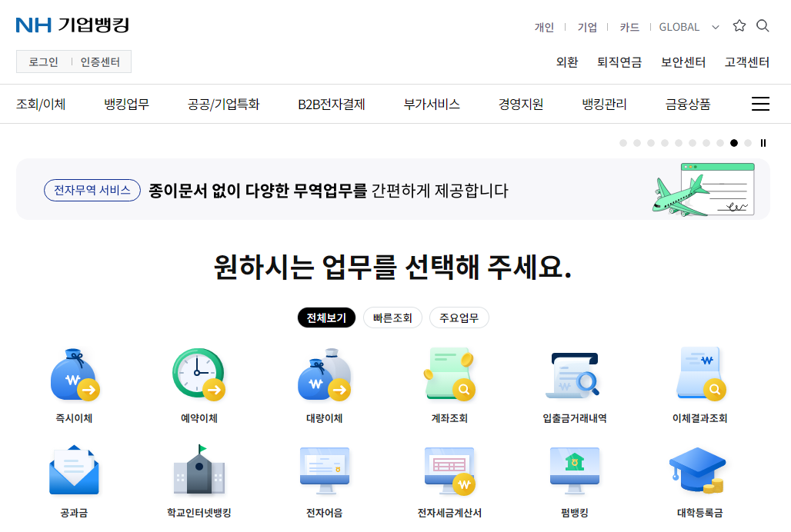Click the 인증센터 button
This screenshot has height=532, width=791.
[100, 62]
